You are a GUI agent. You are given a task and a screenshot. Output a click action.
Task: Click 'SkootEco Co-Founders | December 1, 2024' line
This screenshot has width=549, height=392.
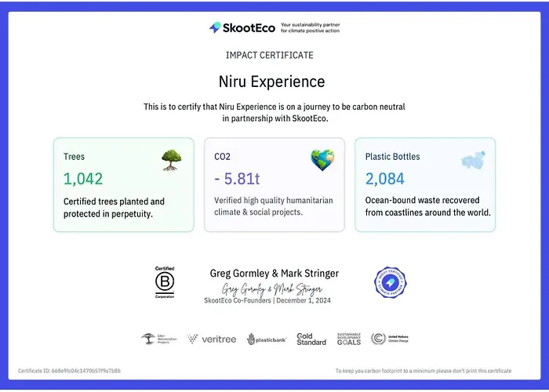[x=267, y=300]
